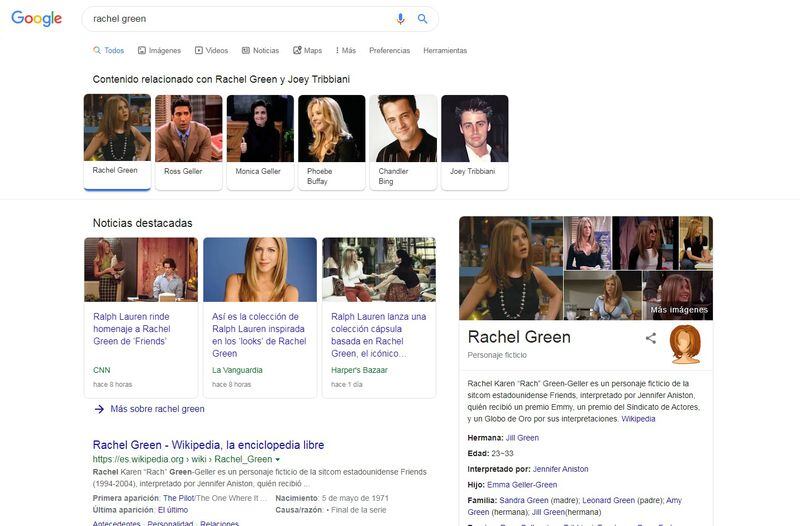Click the Maps tab map icon

[297, 51]
